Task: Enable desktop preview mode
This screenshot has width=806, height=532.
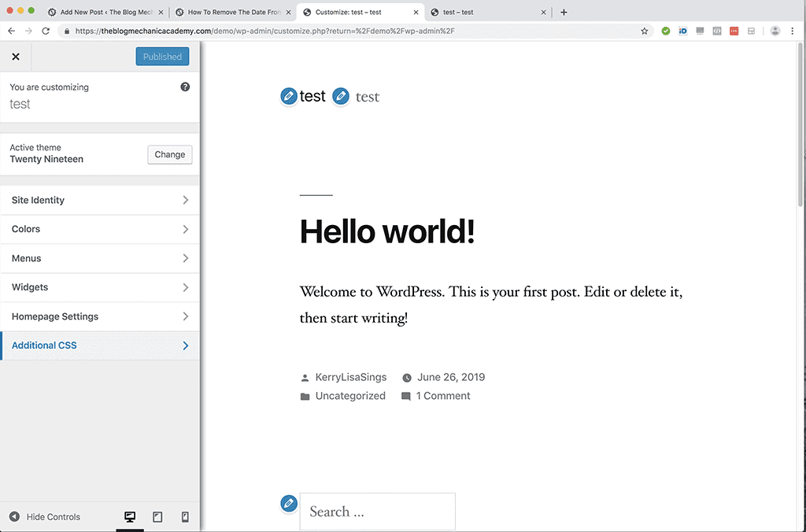Action: (x=129, y=516)
